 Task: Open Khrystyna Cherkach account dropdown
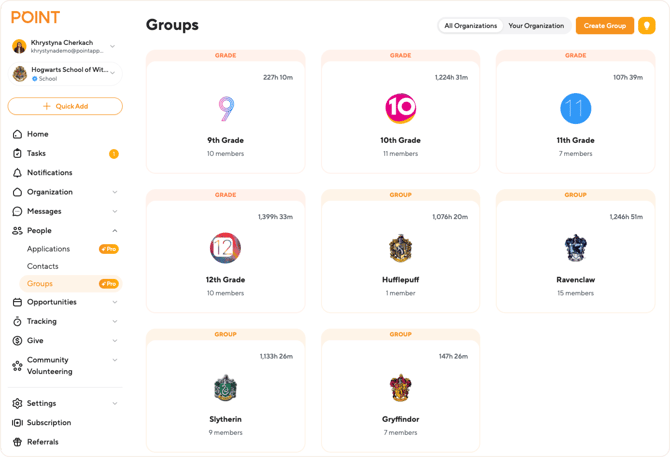[112, 47]
